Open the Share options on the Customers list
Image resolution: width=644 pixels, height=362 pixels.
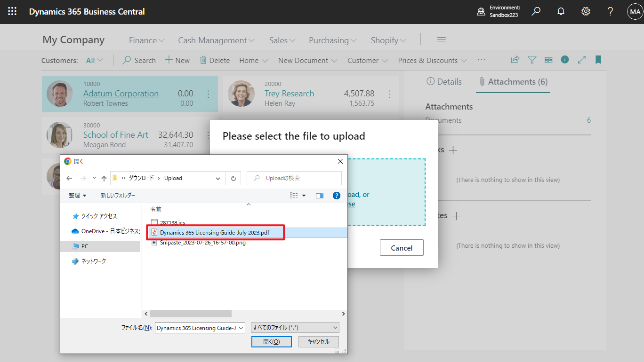point(515,60)
